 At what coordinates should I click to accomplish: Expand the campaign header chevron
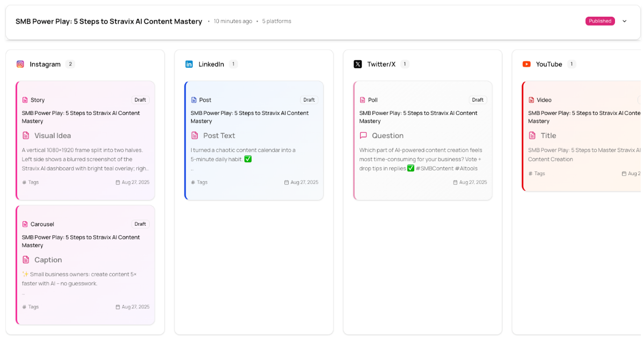click(624, 21)
